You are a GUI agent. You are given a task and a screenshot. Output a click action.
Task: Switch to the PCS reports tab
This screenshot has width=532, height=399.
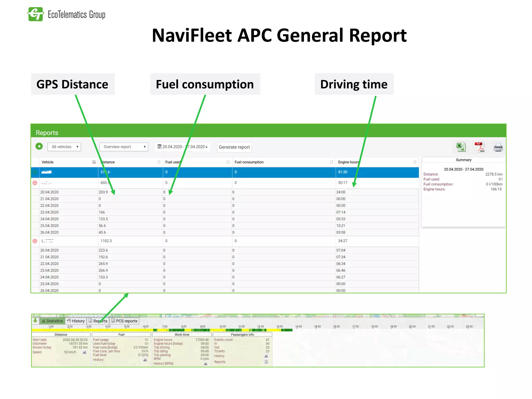click(124, 321)
